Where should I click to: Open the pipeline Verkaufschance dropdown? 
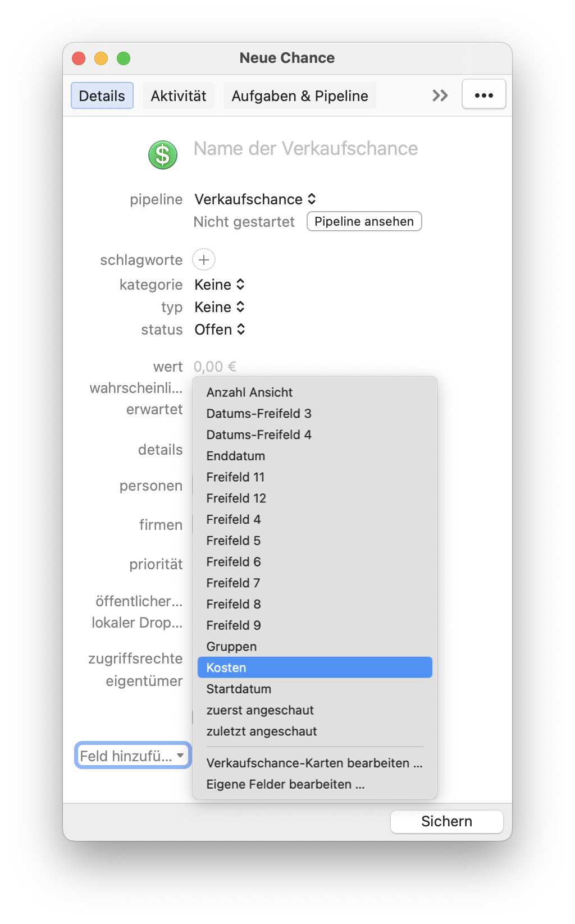[255, 199]
